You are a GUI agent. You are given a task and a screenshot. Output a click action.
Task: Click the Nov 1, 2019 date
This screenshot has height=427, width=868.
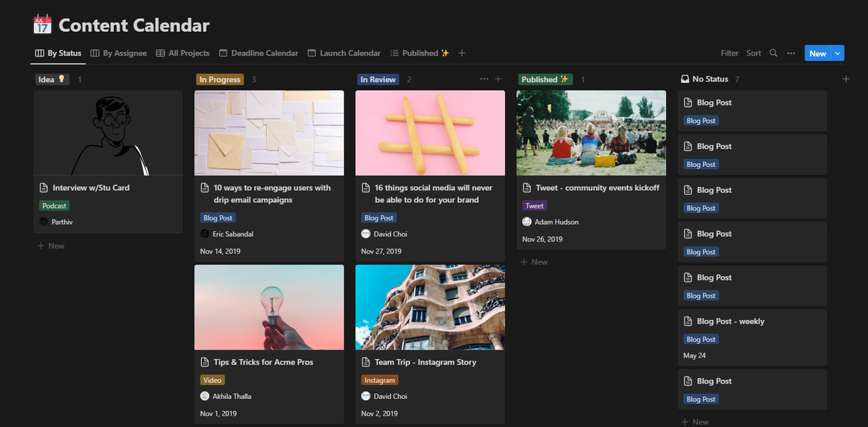218,414
